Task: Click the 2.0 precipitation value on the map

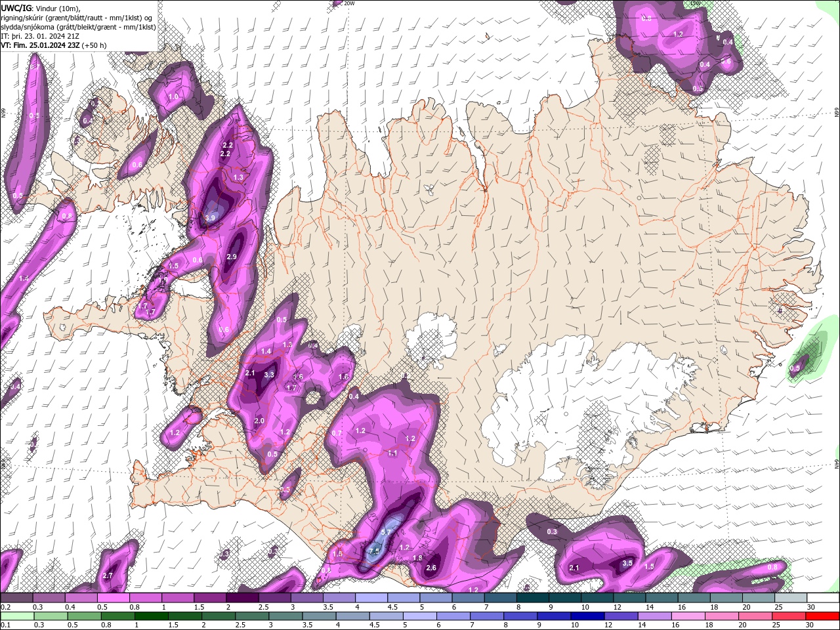Action: (x=259, y=421)
